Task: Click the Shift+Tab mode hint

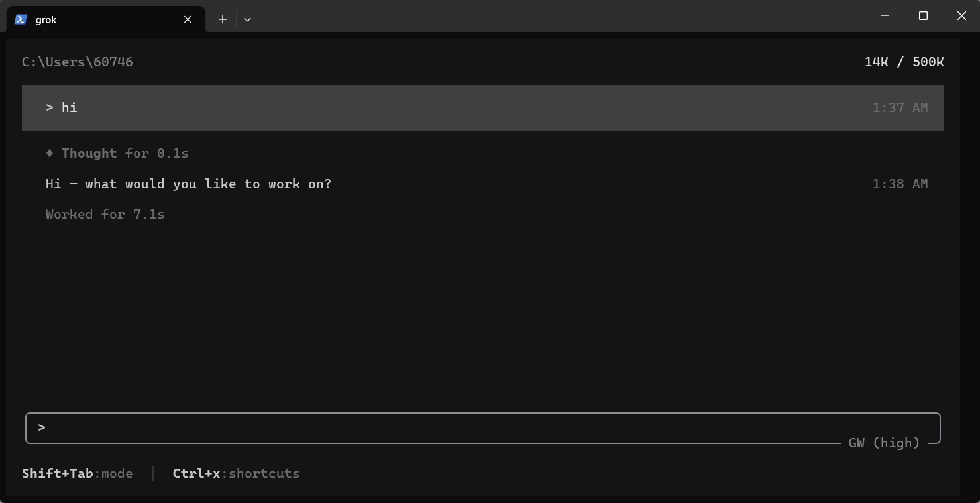Action: tap(78, 473)
